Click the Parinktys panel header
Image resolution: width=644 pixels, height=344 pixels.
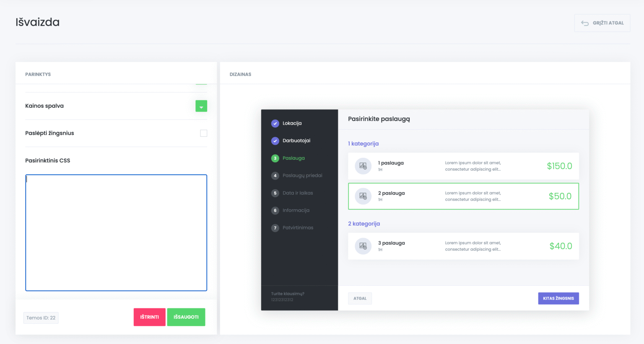38,75
